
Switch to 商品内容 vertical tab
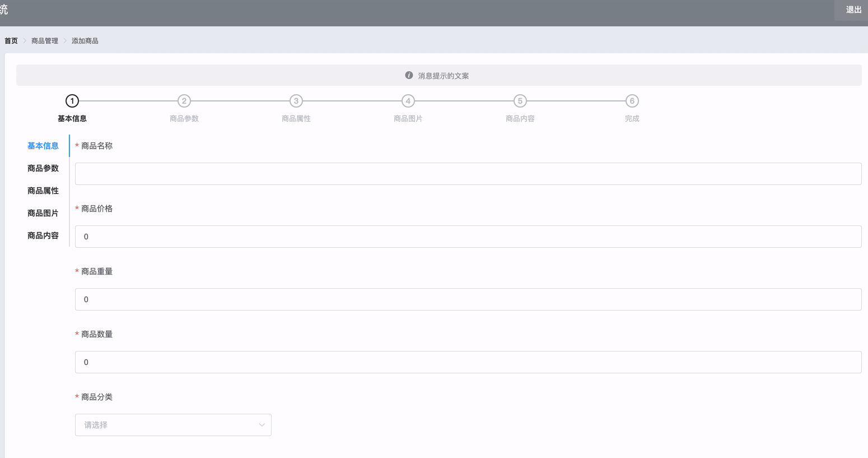tap(43, 235)
